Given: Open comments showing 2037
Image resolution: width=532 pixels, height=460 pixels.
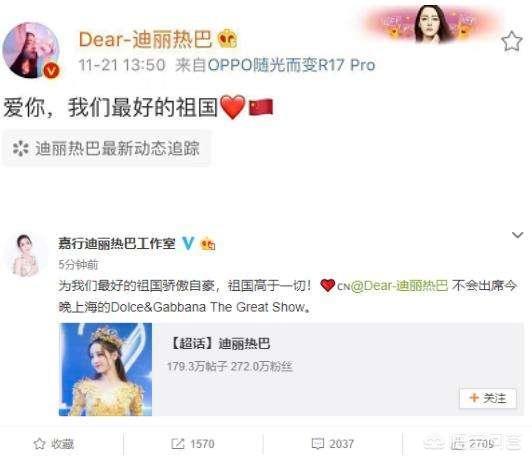Looking at the screenshot, I should point(332,444).
